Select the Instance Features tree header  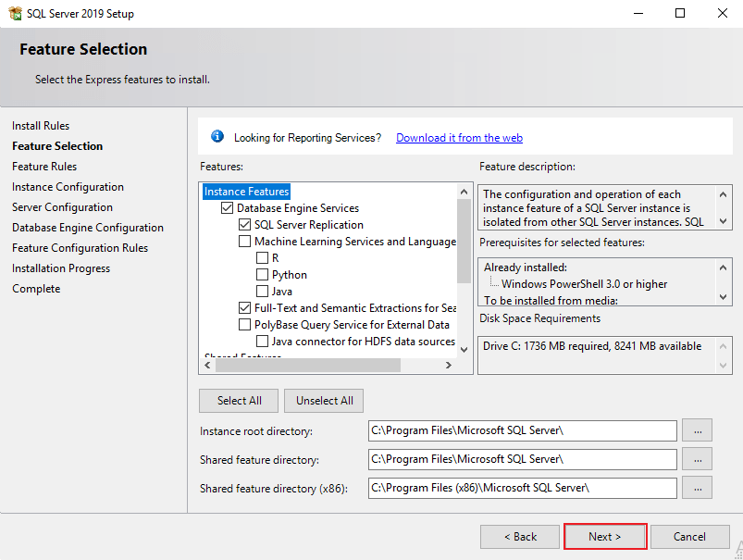point(246,191)
